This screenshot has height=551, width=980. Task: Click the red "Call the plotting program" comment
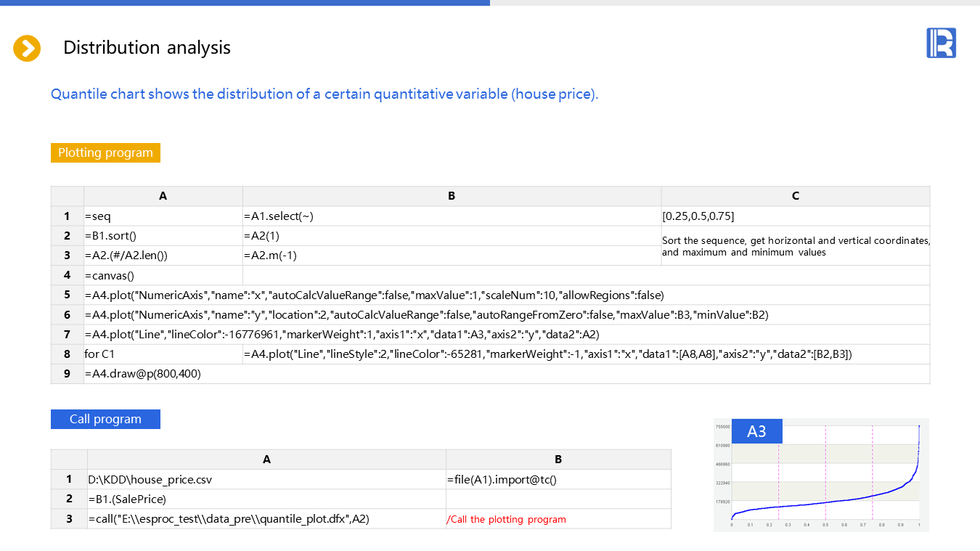[x=506, y=519]
